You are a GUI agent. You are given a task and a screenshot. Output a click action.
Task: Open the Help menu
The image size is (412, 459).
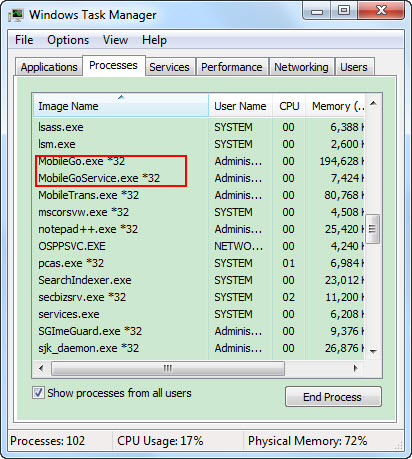154,40
